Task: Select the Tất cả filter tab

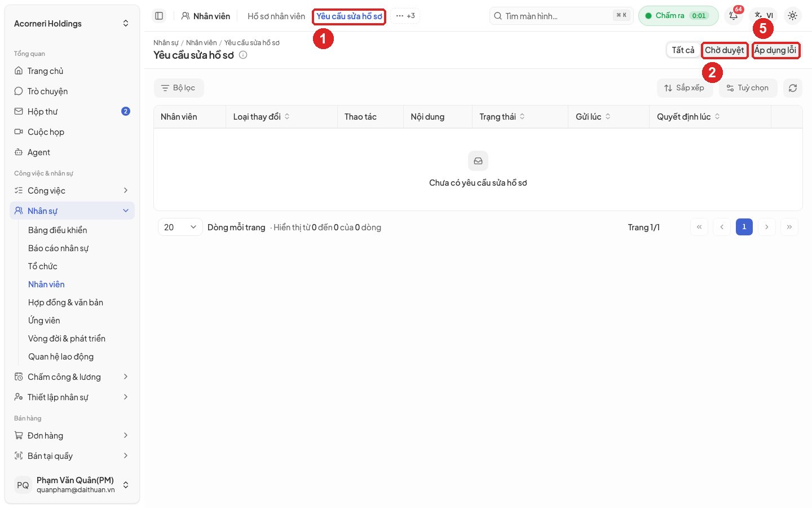Action: [683, 50]
